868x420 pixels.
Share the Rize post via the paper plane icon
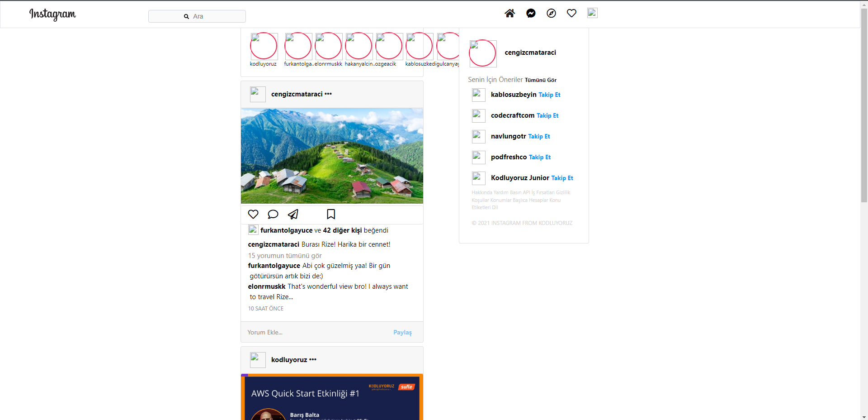pos(292,214)
